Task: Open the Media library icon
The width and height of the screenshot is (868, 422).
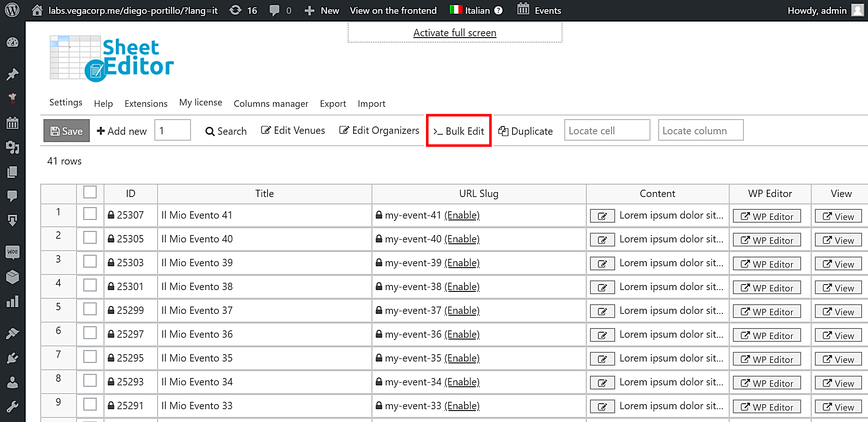Action: pos(12,148)
